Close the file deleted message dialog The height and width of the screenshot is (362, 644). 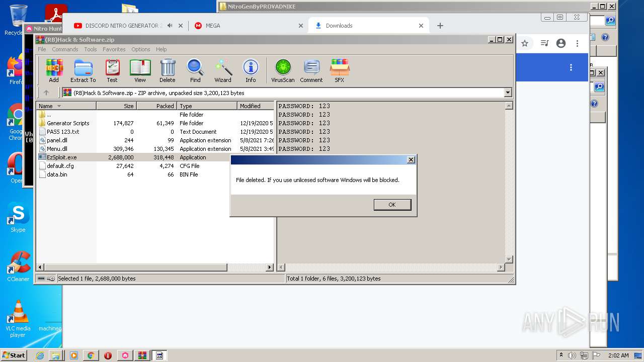click(x=411, y=159)
